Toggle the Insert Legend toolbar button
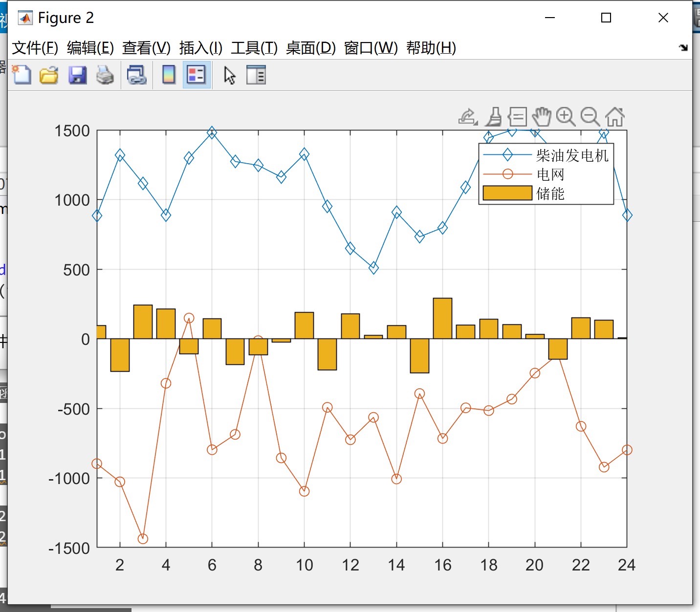700x612 pixels. [x=197, y=75]
